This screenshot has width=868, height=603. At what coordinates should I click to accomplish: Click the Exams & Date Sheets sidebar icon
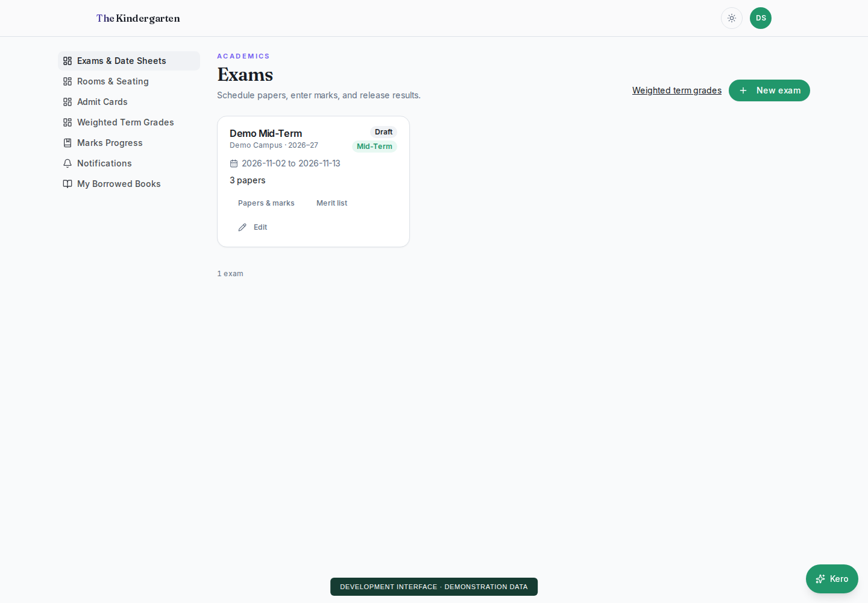[68, 61]
